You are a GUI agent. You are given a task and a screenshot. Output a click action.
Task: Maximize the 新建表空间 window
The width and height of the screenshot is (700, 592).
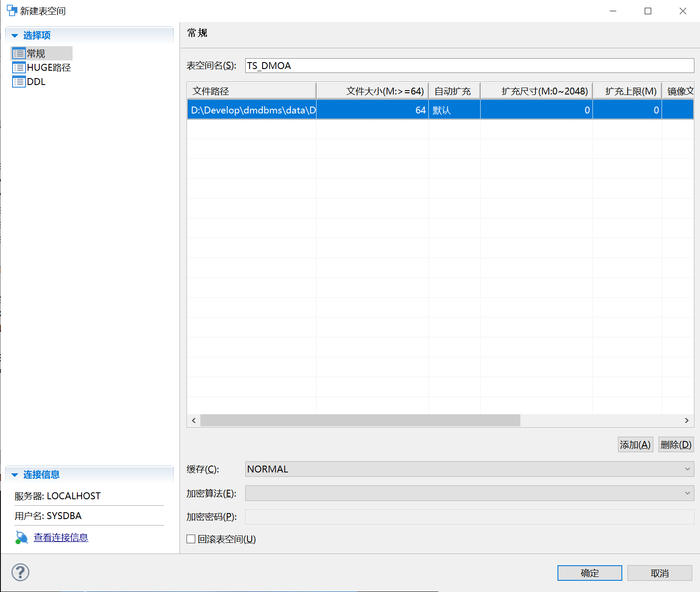[648, 11]
